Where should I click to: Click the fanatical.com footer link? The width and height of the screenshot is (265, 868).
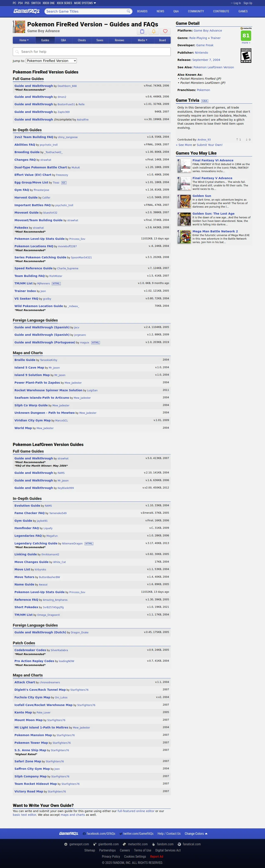(189, 844)
